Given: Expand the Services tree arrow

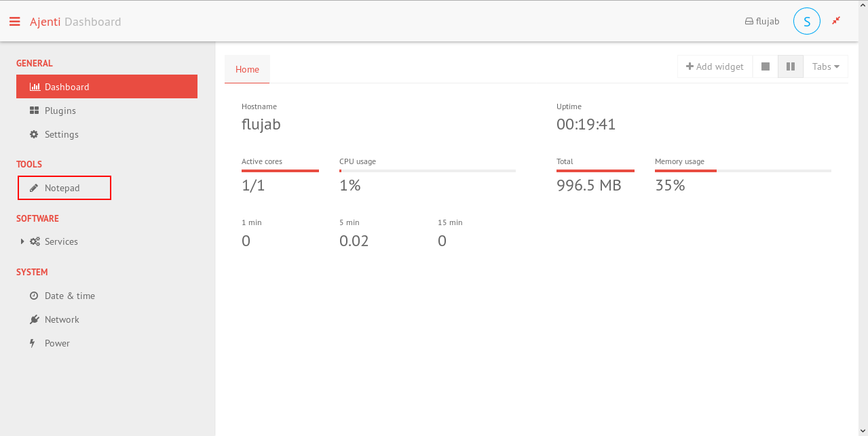Looking at the screenshot, I should 22,241.
